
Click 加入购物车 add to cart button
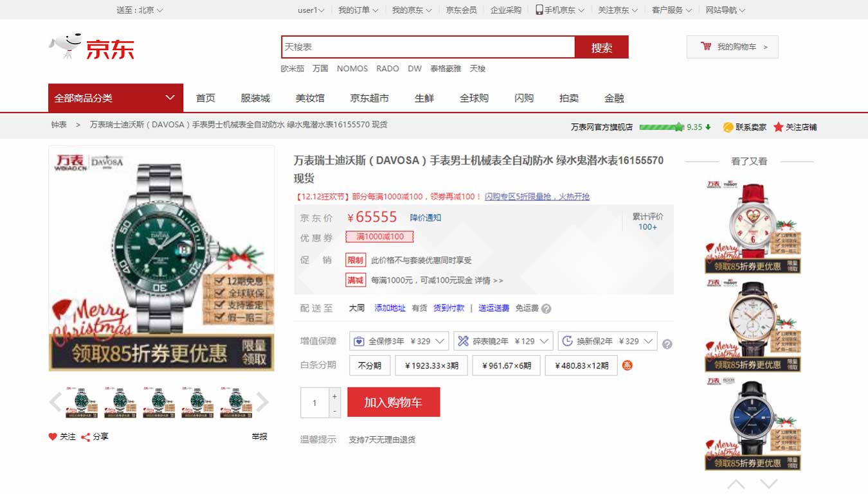click(x=393, y=402)
